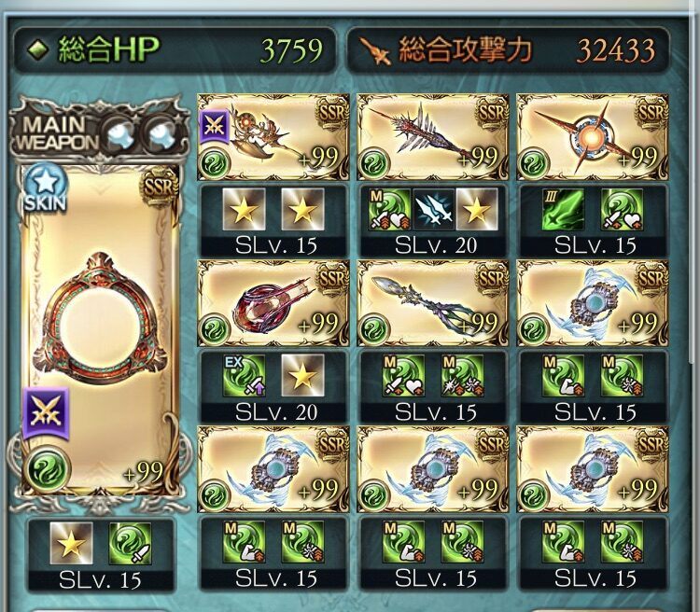Select the main weapon ring thumbnail
Image resolution: width=700 pixels, height=612 pixels.
click(100, 330)
